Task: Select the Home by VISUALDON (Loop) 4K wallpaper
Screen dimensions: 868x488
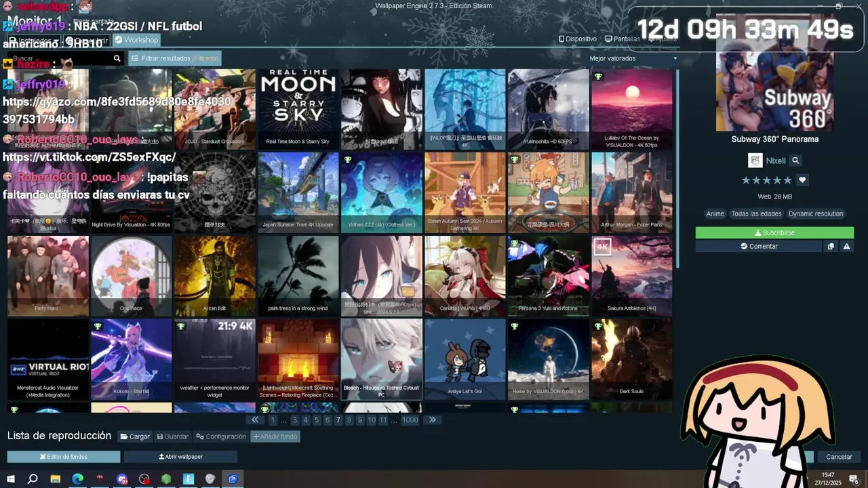Action: [548, 359]
